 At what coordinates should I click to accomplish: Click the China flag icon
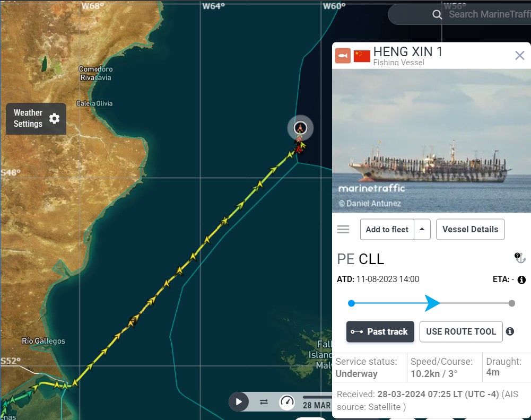coord(362,56)
